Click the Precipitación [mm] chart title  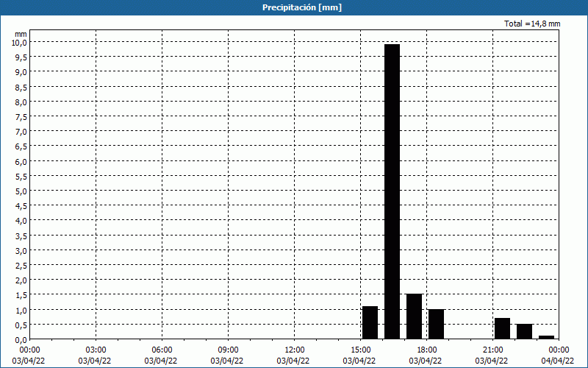pyautogui.click(x=302, y=7)
